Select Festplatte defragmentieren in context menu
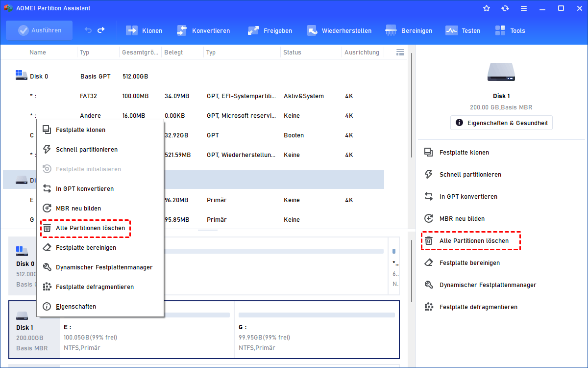Viewport: 588px width, 368px height. coord(100,287)
